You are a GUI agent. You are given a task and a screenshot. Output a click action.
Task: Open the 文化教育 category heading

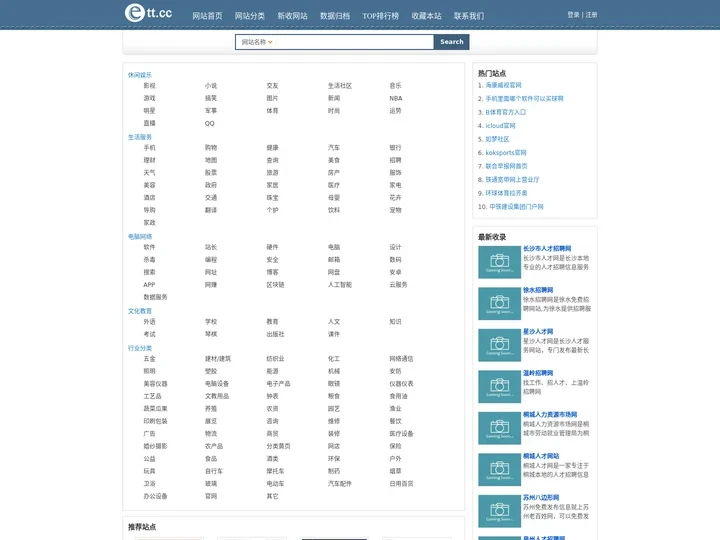click(140, 311)
